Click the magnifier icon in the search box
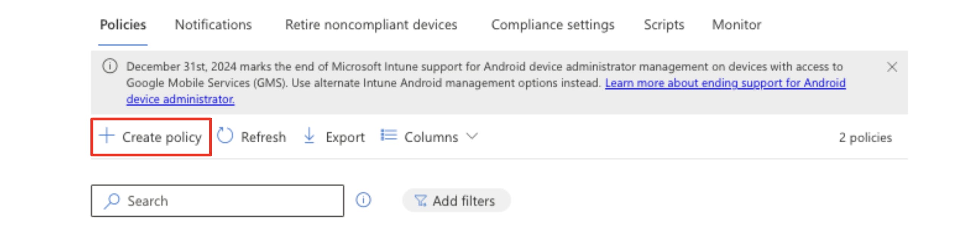 coord(112,201)
